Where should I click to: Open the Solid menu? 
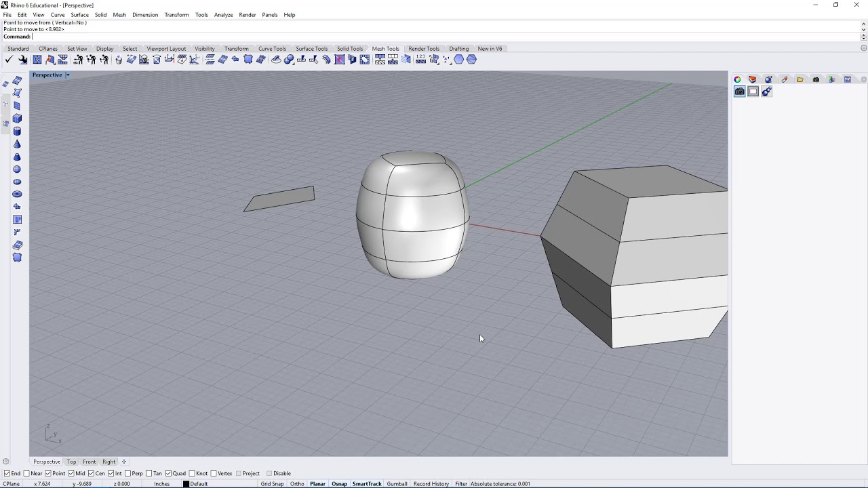(100, 15)
